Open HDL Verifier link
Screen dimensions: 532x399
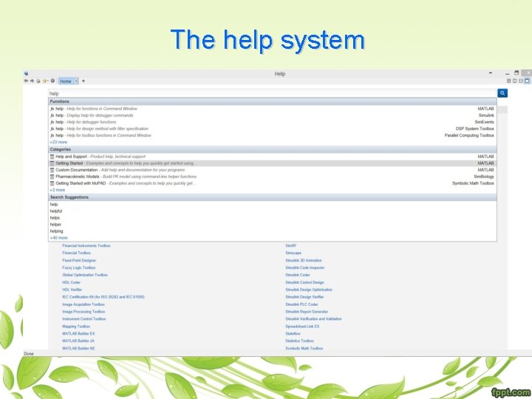point(72,290)
